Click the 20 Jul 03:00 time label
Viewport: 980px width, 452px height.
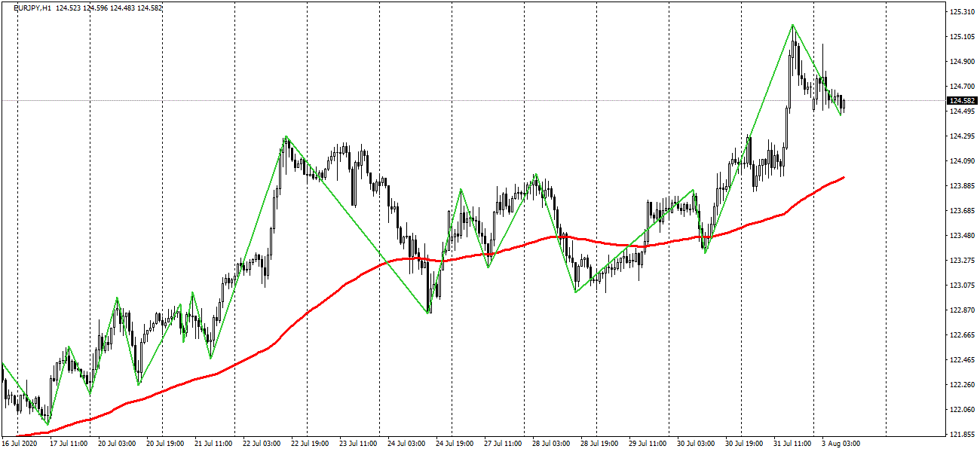click(118, 444)
